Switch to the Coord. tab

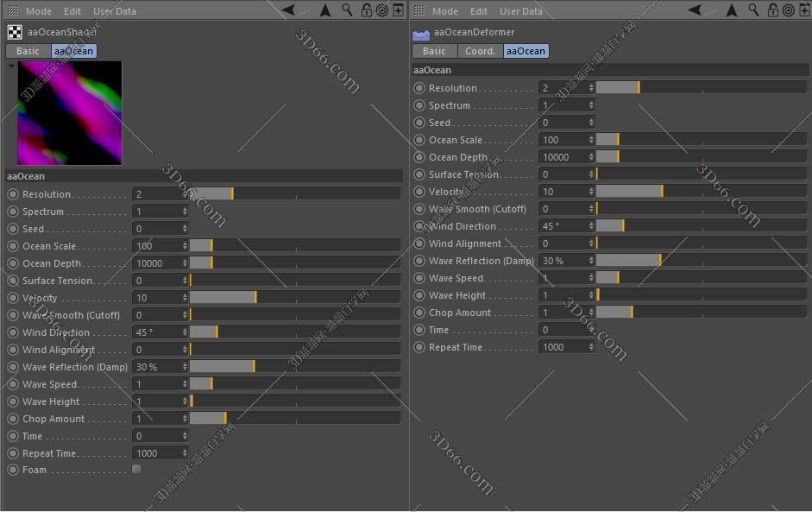pos(480,51)
